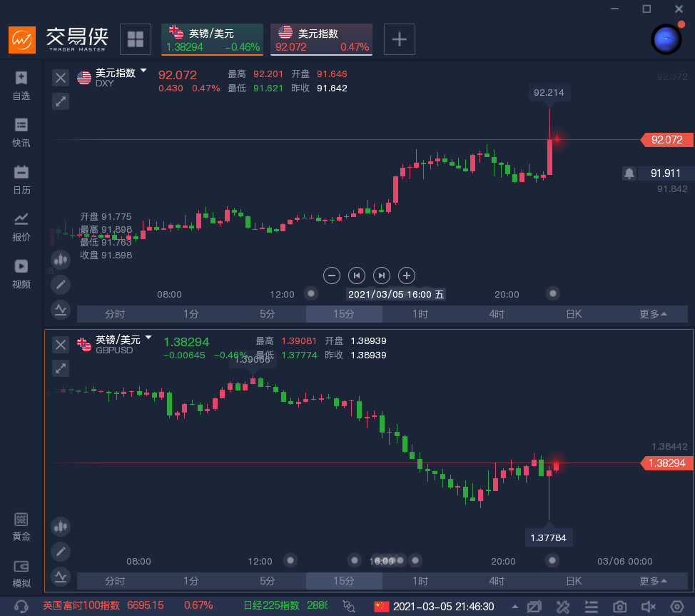Switch to the 英镑/美元 tab in the header
Viewport: 695px width, 616px height.
click(212, 39)
